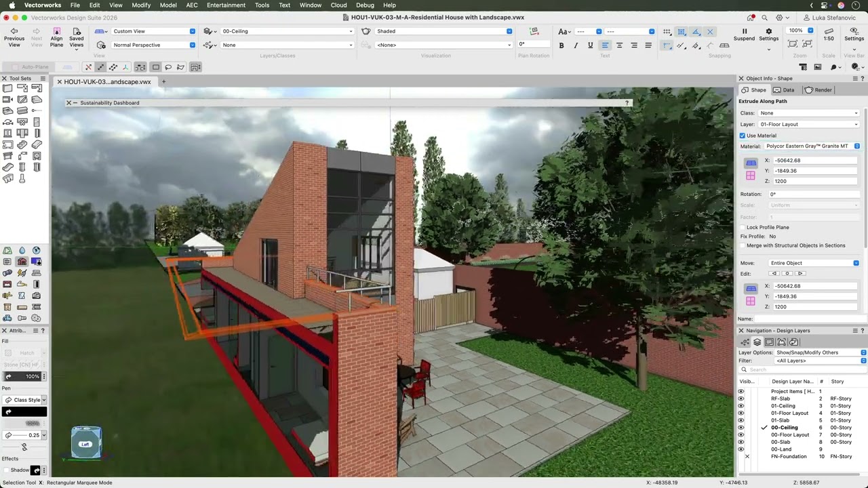The width and height of the screenshot is (868, 488).
Task: Click Fit to Objects zoom icon
Action: tap(807, 44)
